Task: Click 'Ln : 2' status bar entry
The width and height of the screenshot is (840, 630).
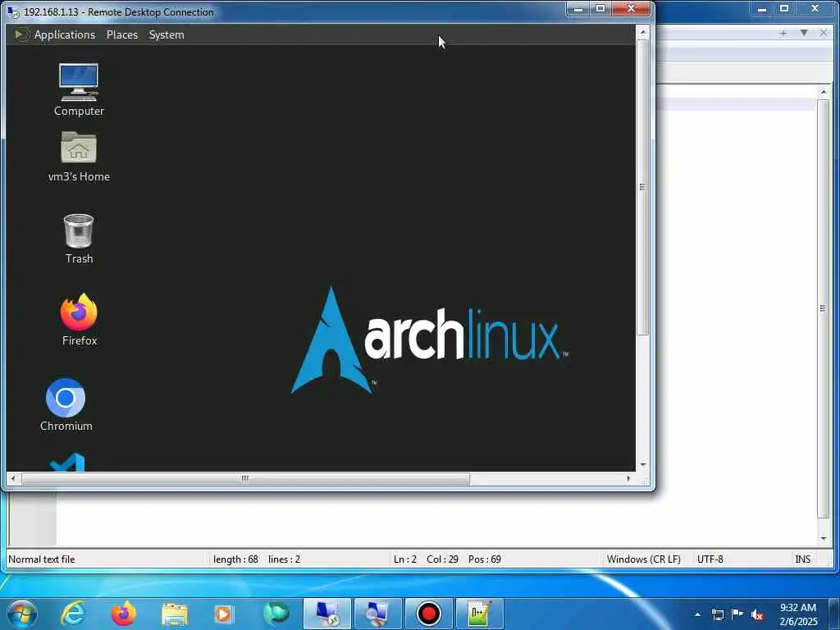Action: point(405,559)
